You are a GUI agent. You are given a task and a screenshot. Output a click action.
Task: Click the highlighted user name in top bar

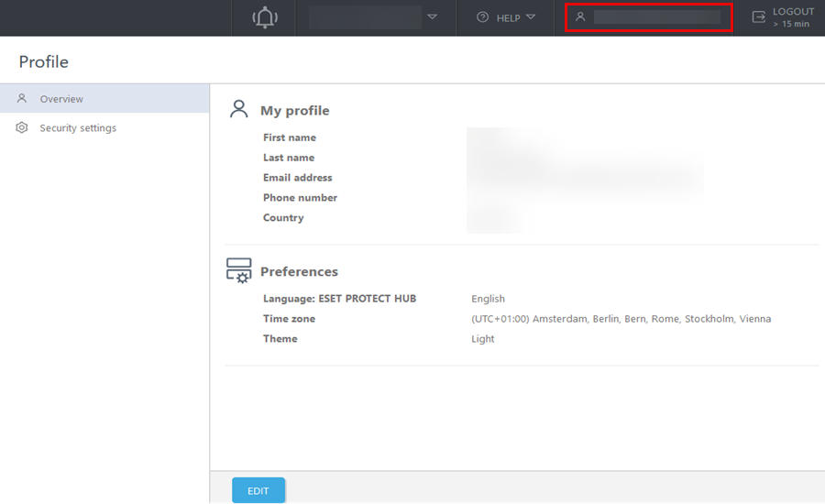coord(656,16)
